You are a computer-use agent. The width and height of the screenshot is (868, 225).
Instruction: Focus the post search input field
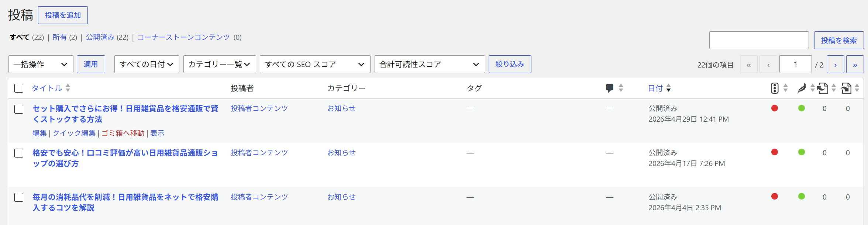(x=759, y=40)
